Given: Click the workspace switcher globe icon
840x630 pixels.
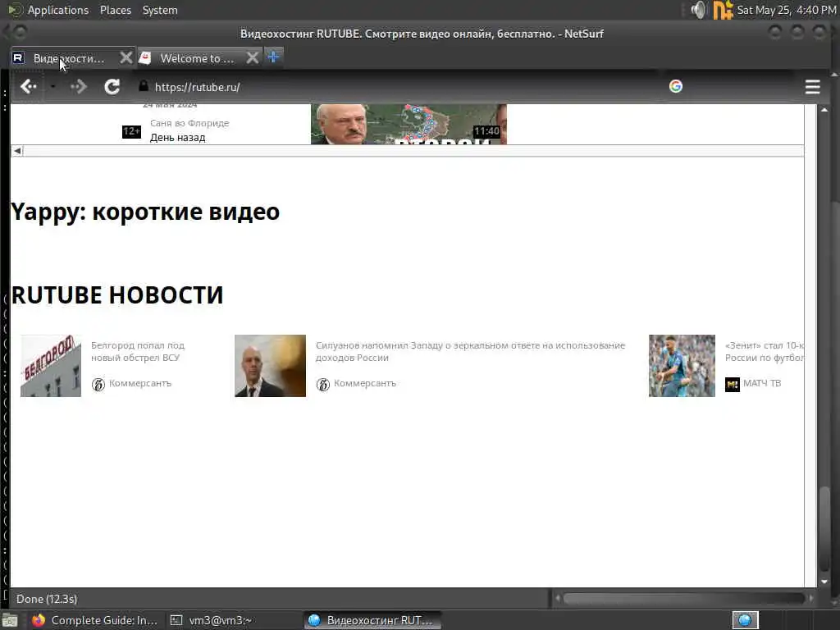Looking at the screenshot, I should click(x=745, y=620).
